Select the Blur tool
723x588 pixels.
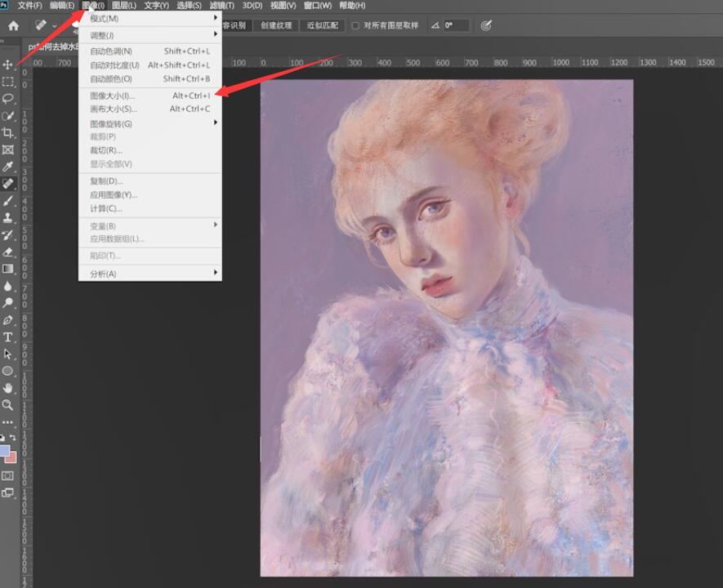(x=8, y=286)
